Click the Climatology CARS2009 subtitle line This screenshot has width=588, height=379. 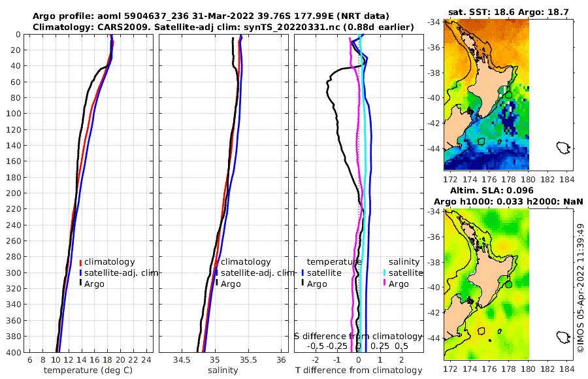point(223,27)
